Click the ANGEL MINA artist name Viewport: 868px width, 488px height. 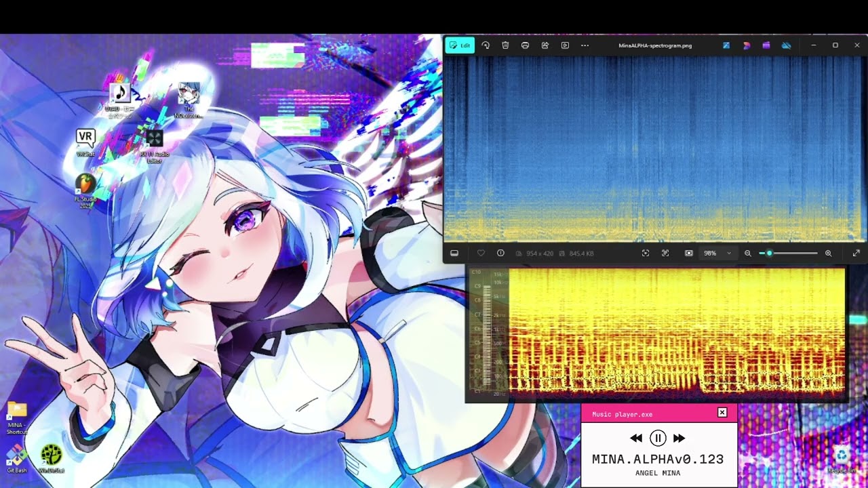click(x=658, y=473)
